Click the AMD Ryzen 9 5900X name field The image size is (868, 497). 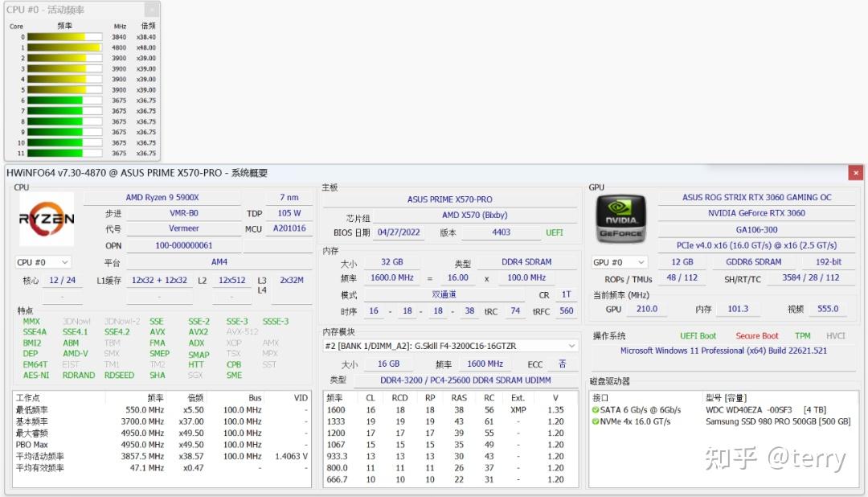point(162,197)
